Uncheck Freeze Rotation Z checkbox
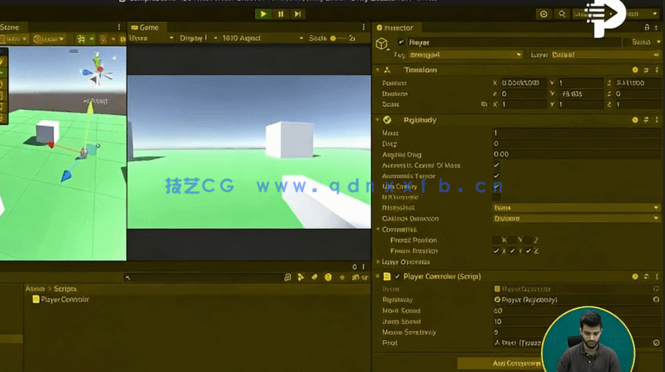Screen dimensions: 665x372 529,251
